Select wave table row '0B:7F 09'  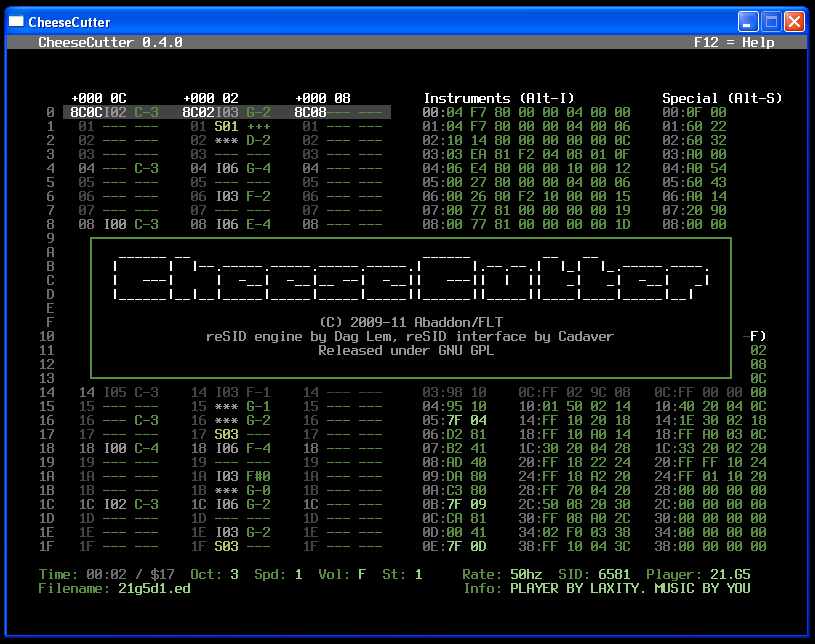coord(454,505)
